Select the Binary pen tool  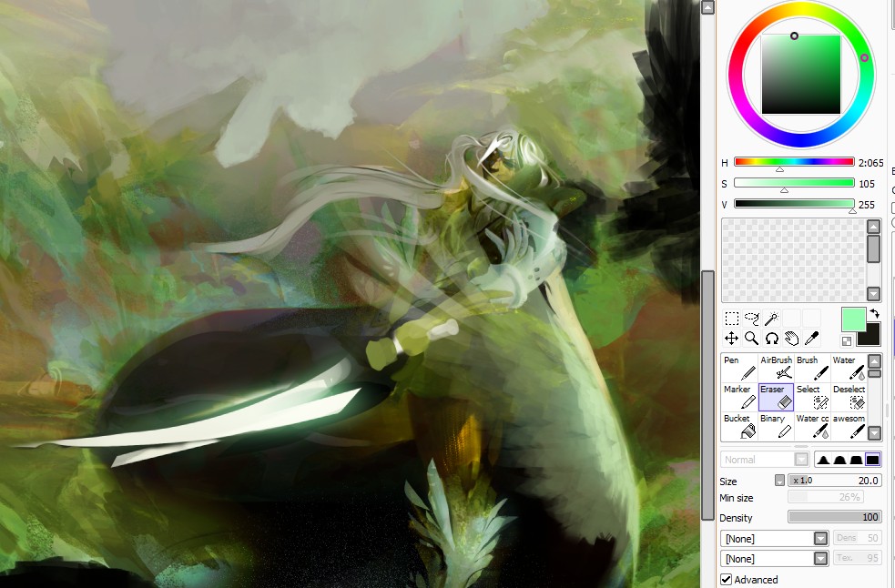(776, 427)
